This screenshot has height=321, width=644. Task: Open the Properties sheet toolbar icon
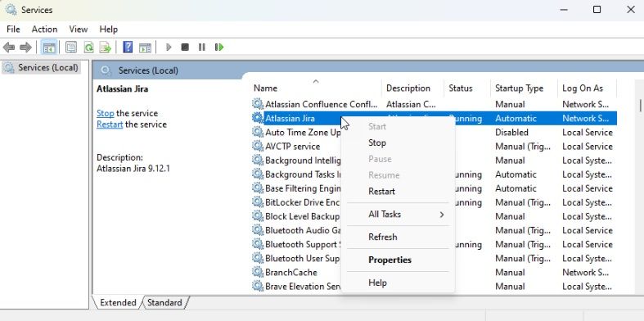[x=71, y=47]
